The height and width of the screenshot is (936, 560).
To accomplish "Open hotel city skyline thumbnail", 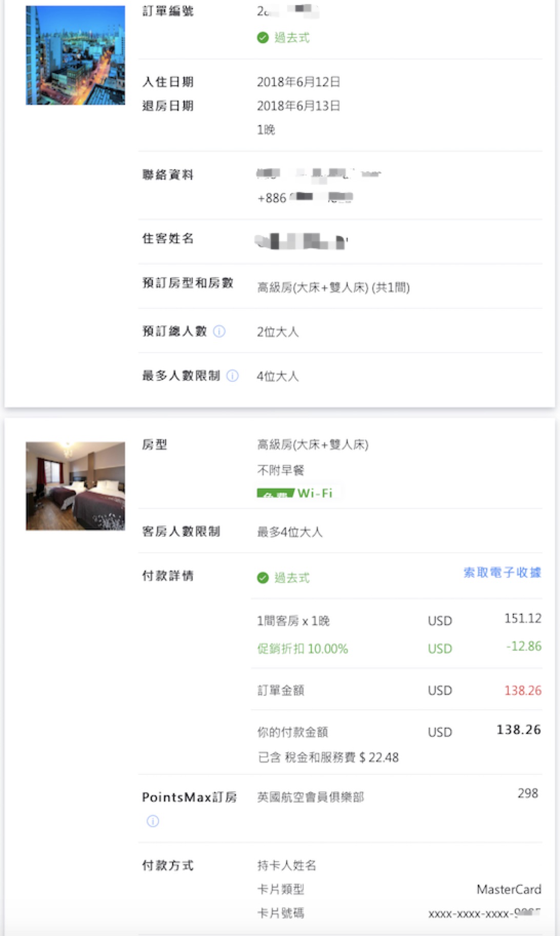I will coord(75,55).
